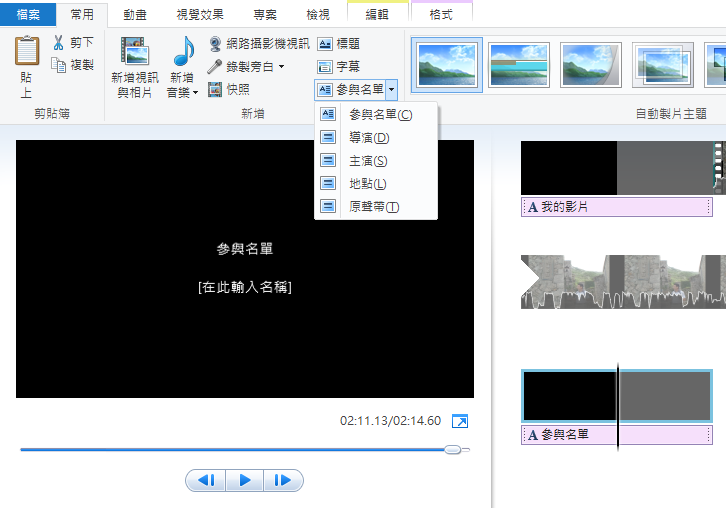
Task: Click the timecode 02:11.13/02:14.60
Action: [390, 421]
